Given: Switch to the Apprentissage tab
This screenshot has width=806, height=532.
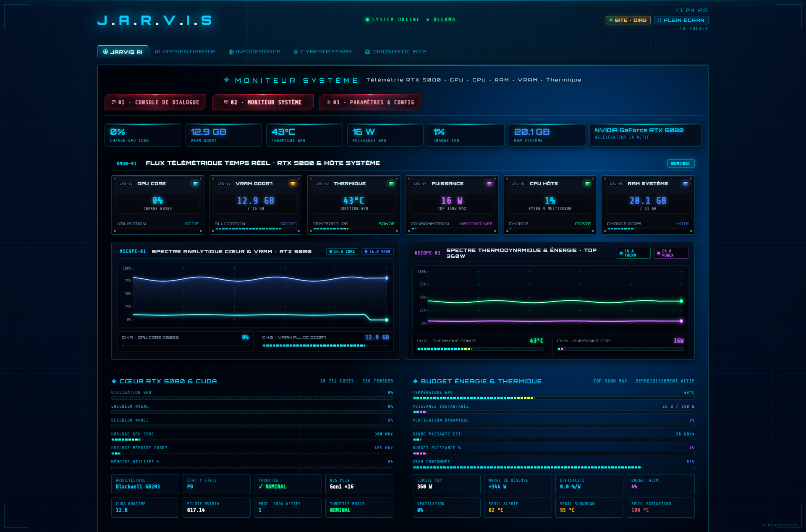Looking at the screenshot, I should pyautogui.click(x=186, y=52).
